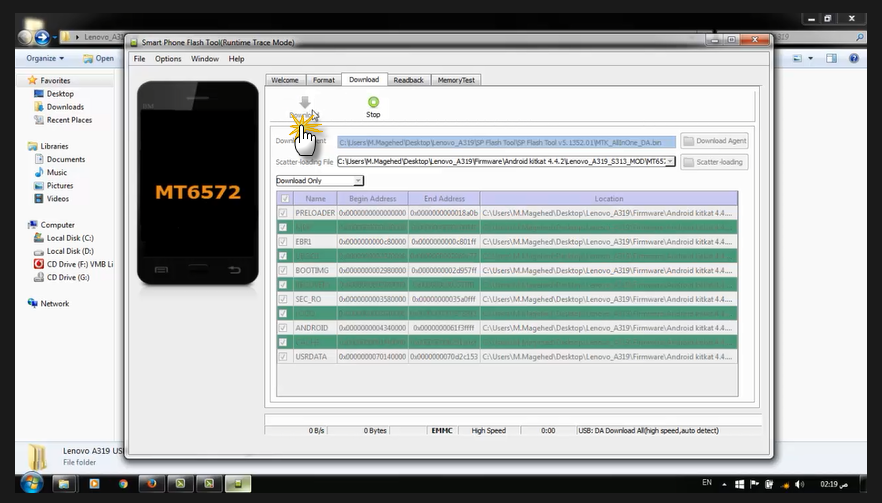This screenshot has width=882, height=503.
Task: Click the Download Agent file path field
Action: tap(506, 142)
